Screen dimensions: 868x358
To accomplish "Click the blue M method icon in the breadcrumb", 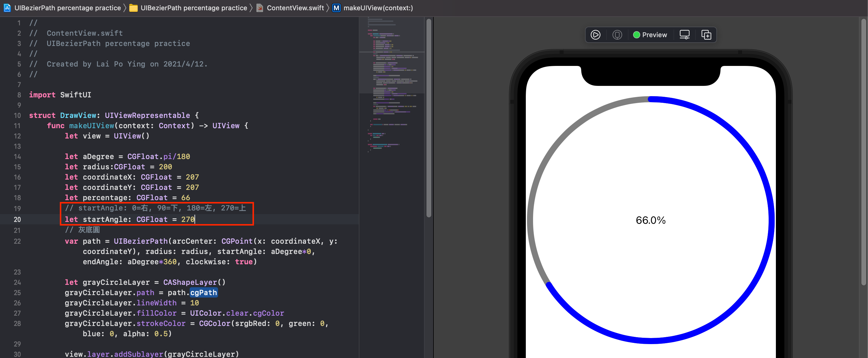I will click(x=336, y=8).
